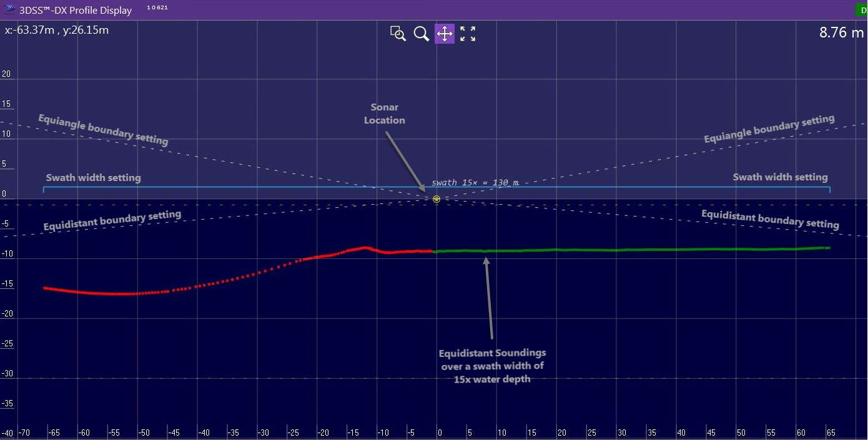Click the 8.76 m depth readout
The height and width of the screenshot is (440, 868).
click(841, 32)
